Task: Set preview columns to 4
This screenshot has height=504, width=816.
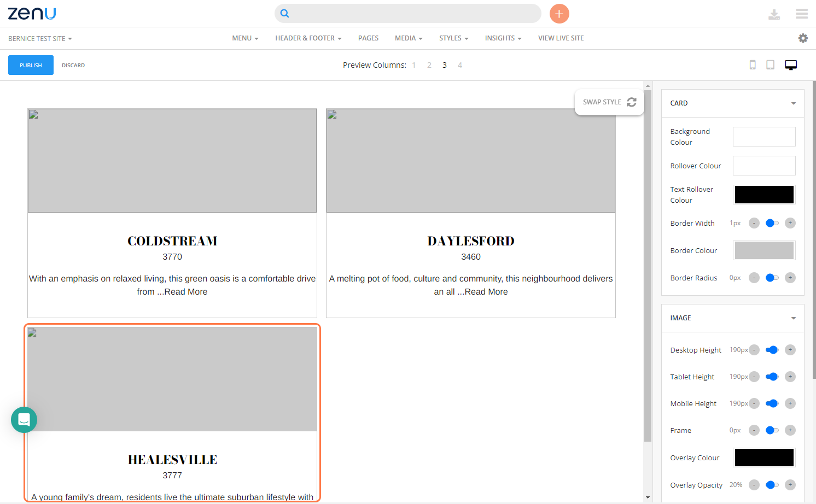Action: point(460,65)
